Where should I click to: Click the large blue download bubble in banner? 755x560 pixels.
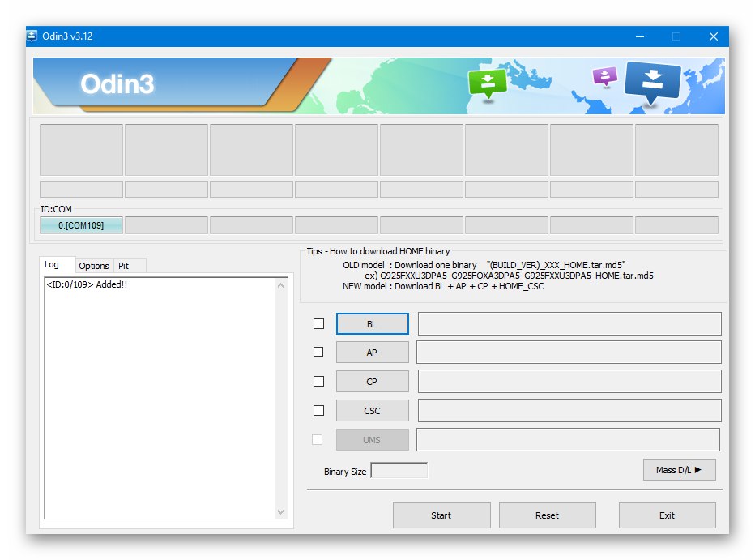652,83
